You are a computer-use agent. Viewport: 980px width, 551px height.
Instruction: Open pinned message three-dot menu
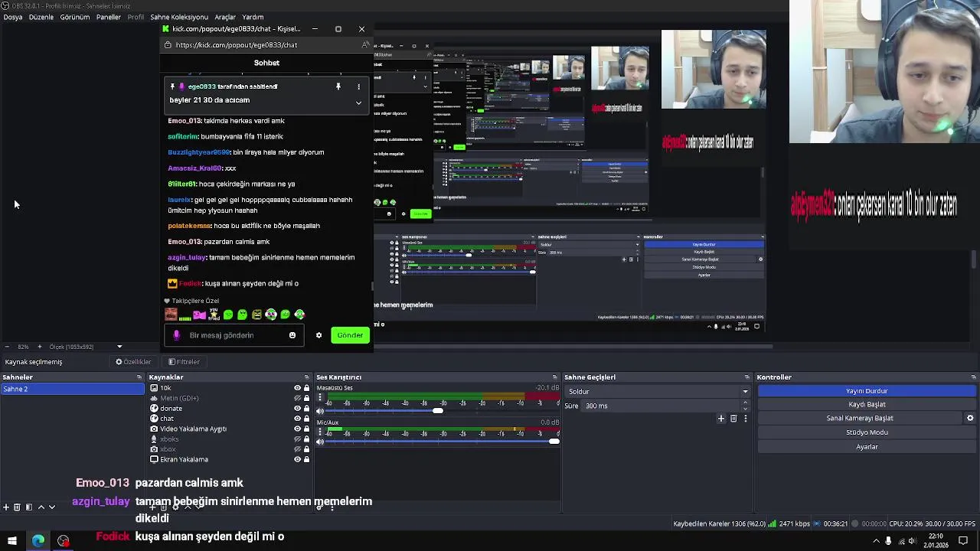(x=358, y=86)
